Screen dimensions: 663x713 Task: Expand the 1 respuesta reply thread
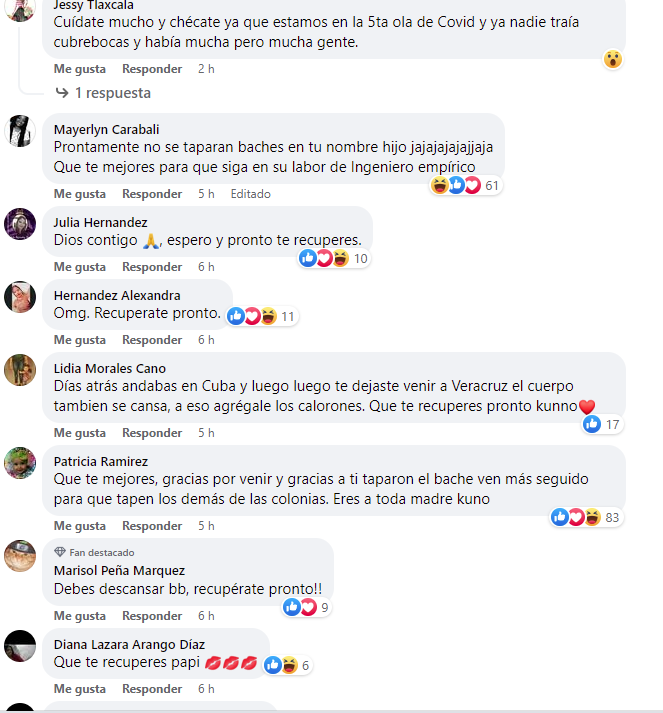coord(103,93)
